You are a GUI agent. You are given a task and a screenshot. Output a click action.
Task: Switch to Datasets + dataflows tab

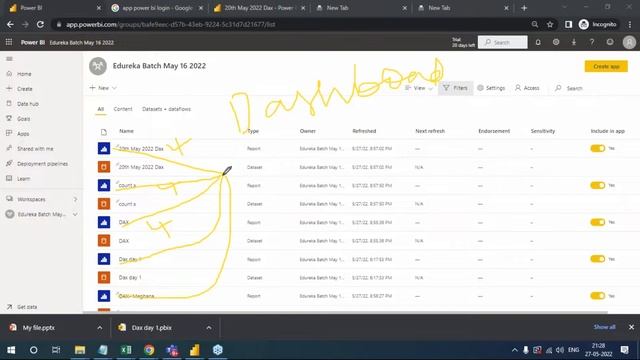tap(166, 109)
